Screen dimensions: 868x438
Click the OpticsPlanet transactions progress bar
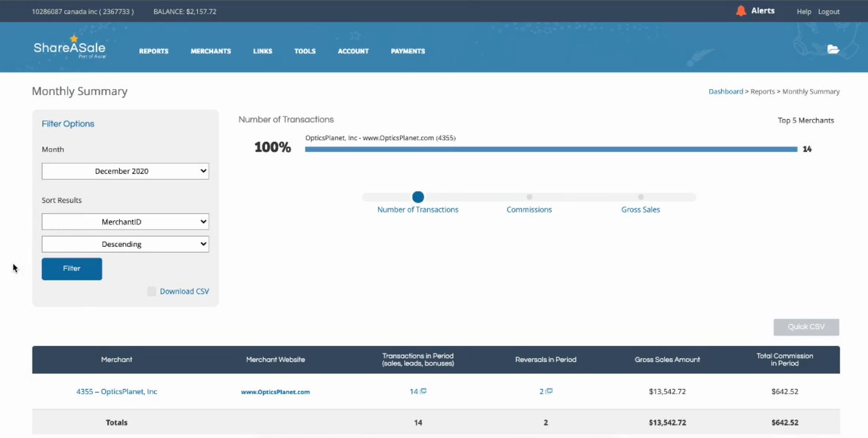pyautogui.click(x=551, y=149)
